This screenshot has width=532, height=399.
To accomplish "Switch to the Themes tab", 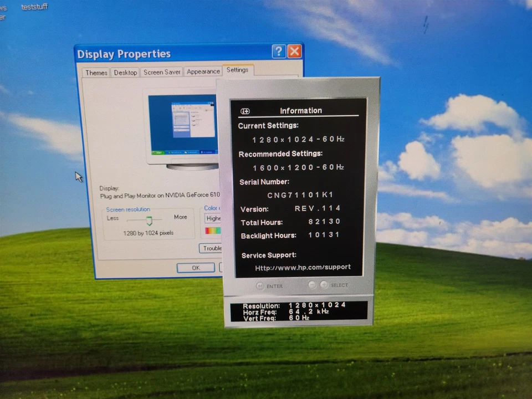I will (x=95, y=72).
